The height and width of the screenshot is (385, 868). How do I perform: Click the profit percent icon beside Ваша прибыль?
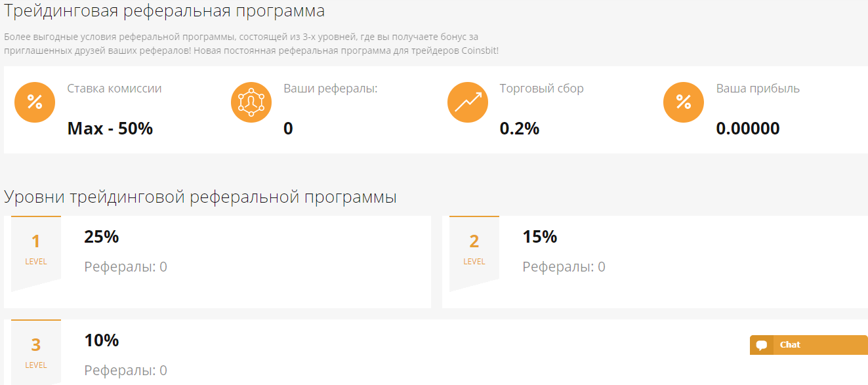(683, 102)
